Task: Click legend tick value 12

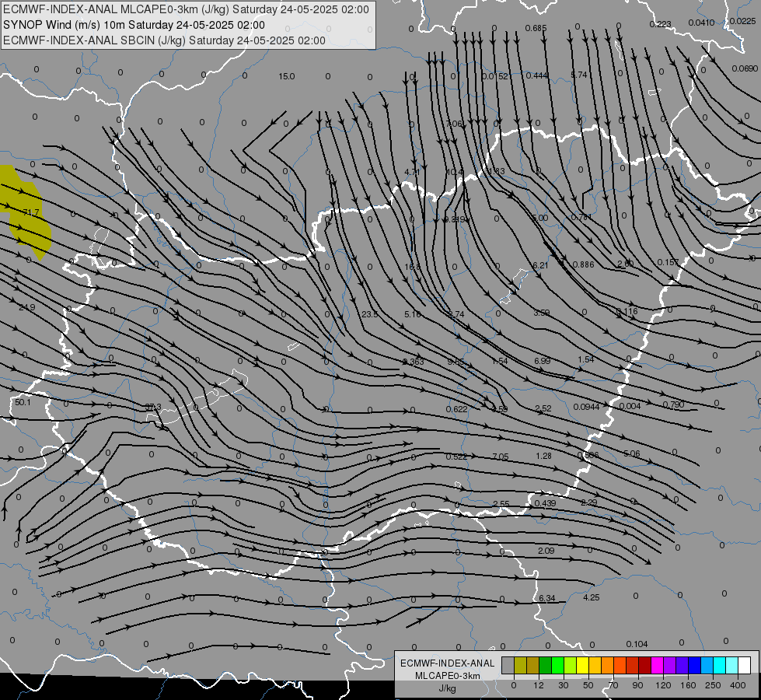Action: (538, 685)
